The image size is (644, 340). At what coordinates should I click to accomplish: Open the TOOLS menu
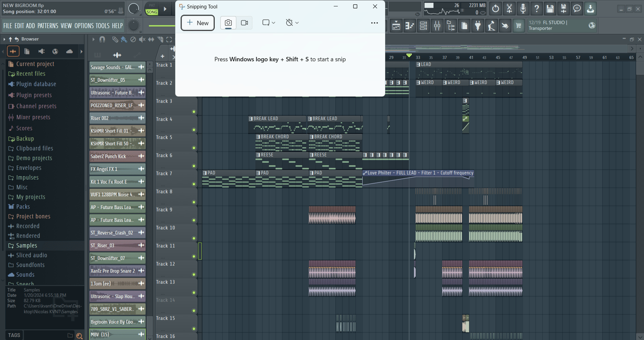point(103,26)
